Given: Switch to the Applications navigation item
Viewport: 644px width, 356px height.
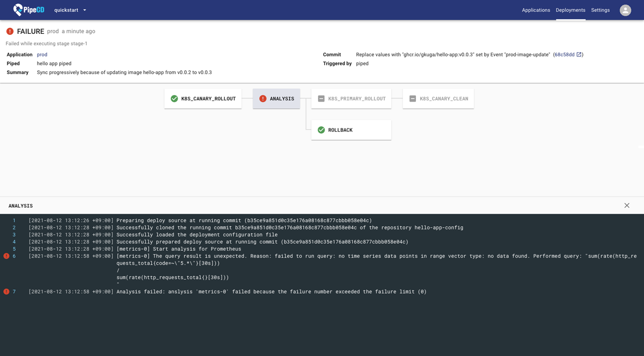Looking at the screenshot, I should pyautogui.click(x=536, y=10).
